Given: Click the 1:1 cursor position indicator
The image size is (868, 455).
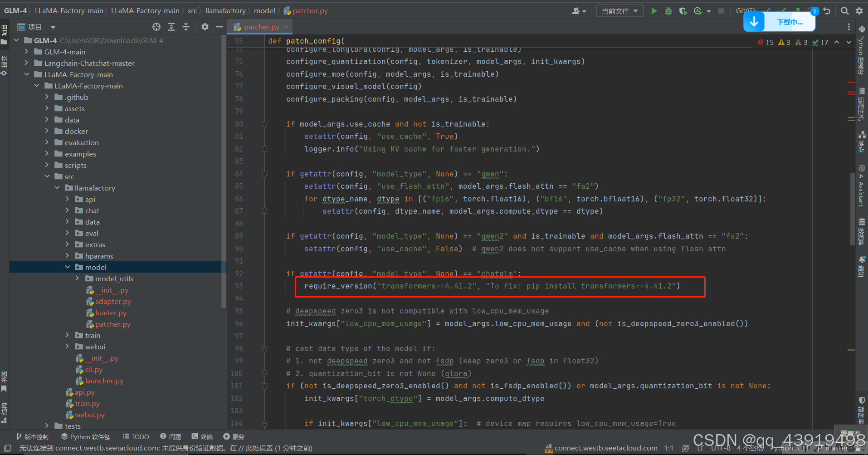Looking at the screenshot, I should point(668,448).
